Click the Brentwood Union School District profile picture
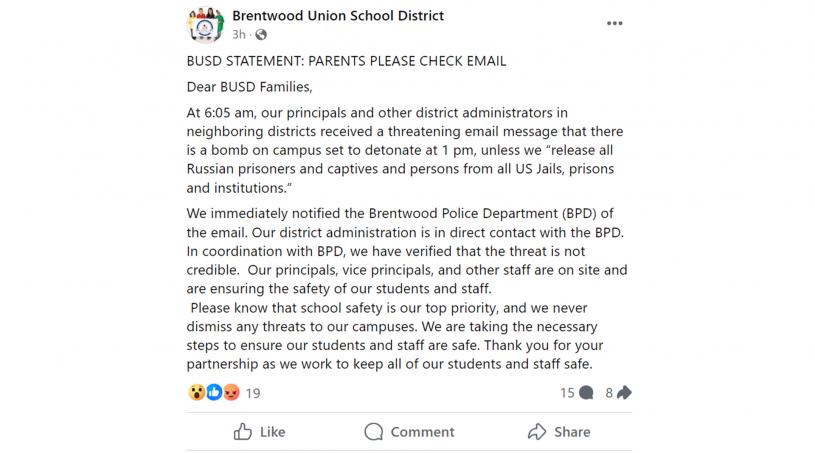This screenshot has width=815, height=453. [x=204, y=24]
